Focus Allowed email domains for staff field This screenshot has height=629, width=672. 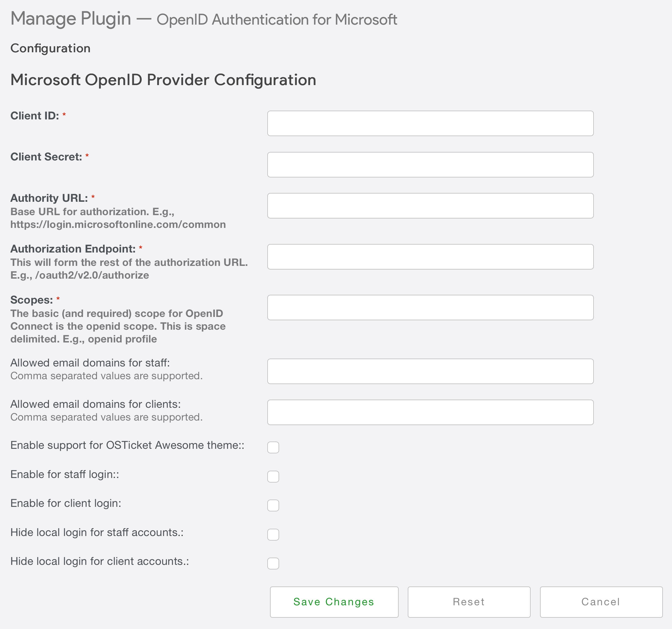point(430,371)
